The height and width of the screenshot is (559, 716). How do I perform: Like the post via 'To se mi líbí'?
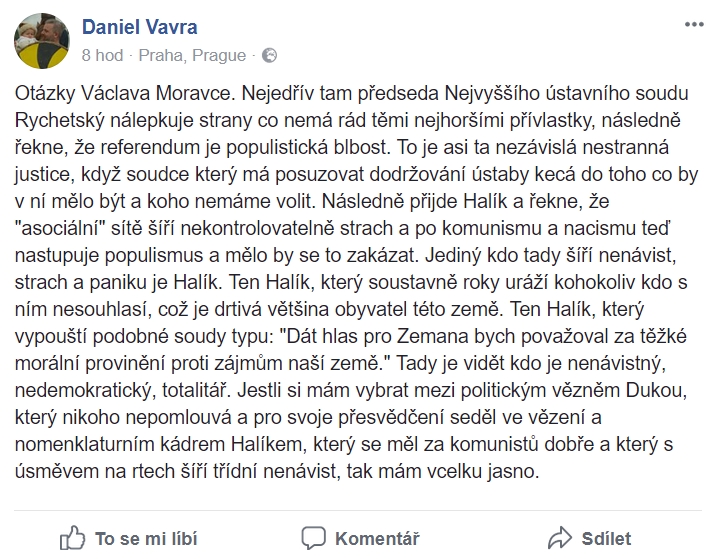[x=146, y=538]
